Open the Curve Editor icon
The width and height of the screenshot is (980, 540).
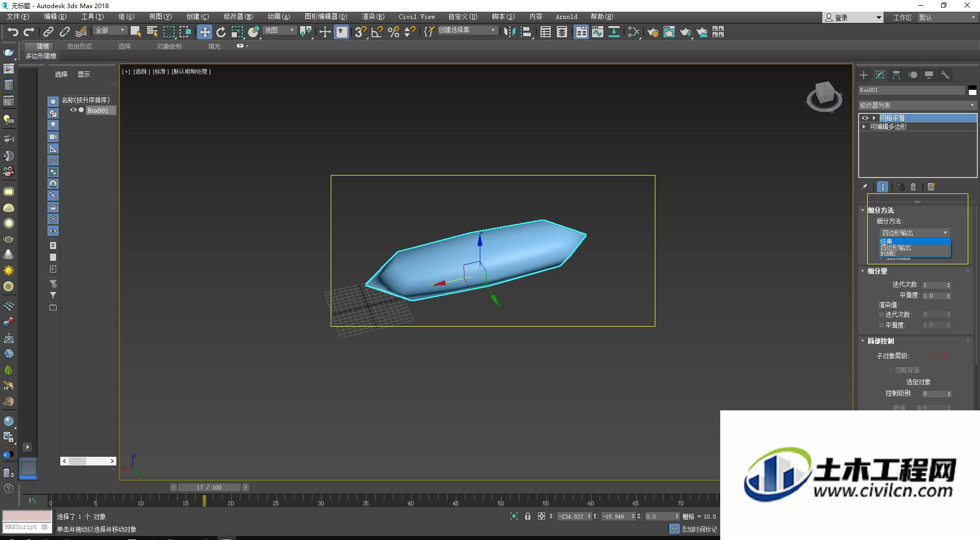(x=598, y=32)
